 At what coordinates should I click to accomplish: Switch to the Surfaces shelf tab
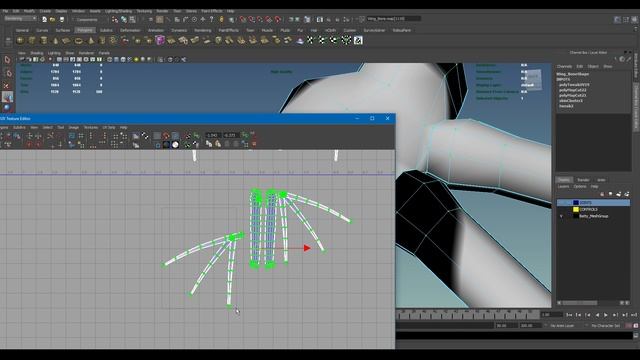62,30
